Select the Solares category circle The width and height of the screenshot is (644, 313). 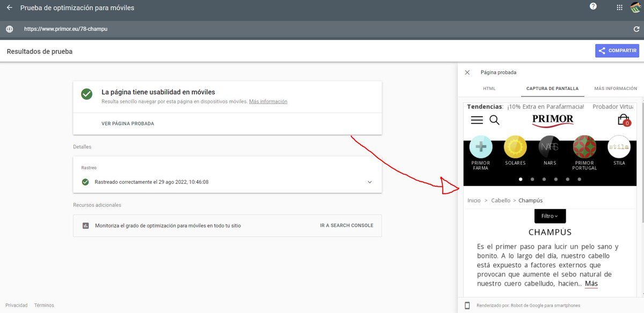tap(515, 146)
